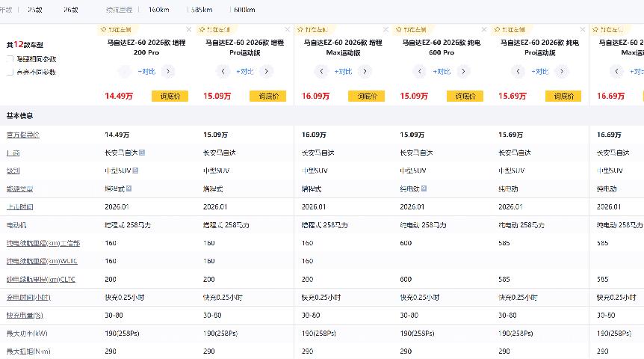The image size is (644, 359).
Task: Click next arrow under 增程 Max运动版
Action: 365,72
